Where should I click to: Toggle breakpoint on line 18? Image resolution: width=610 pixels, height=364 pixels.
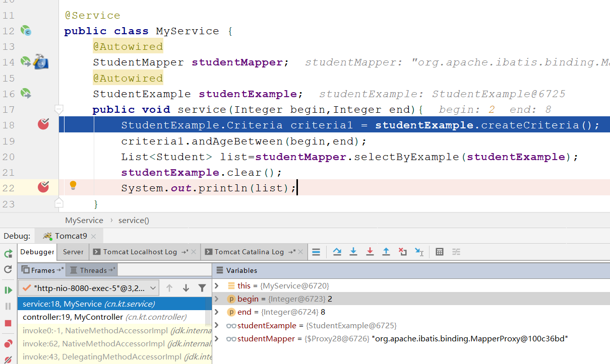click(43, 124)
